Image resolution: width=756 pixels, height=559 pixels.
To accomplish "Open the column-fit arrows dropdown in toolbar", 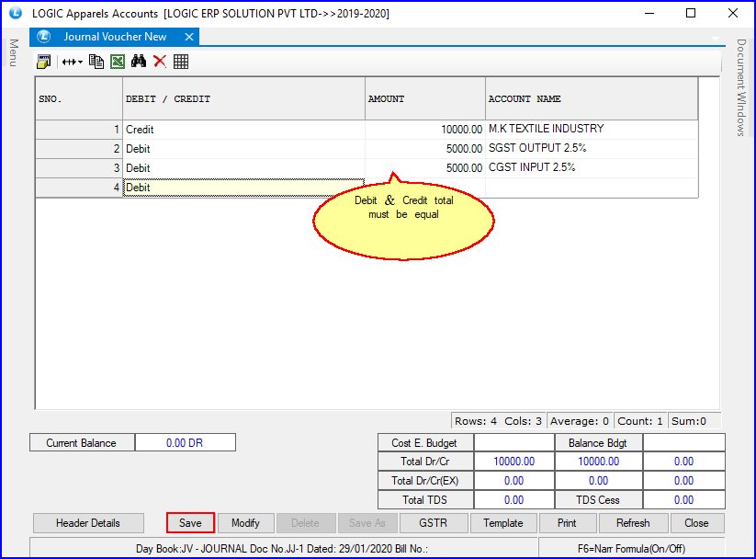I will (73, 62).
